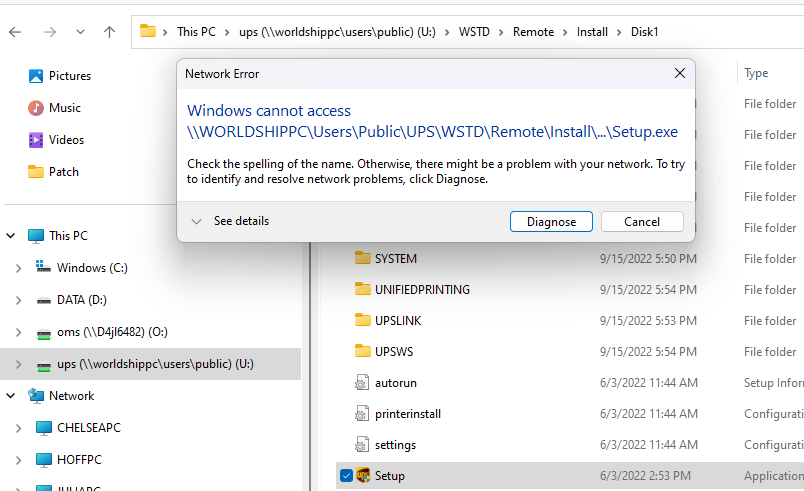Viewport: 804px width, 491px height.
Task: Select the CHELSEAPC computer icon
Action: pos(44,428)
